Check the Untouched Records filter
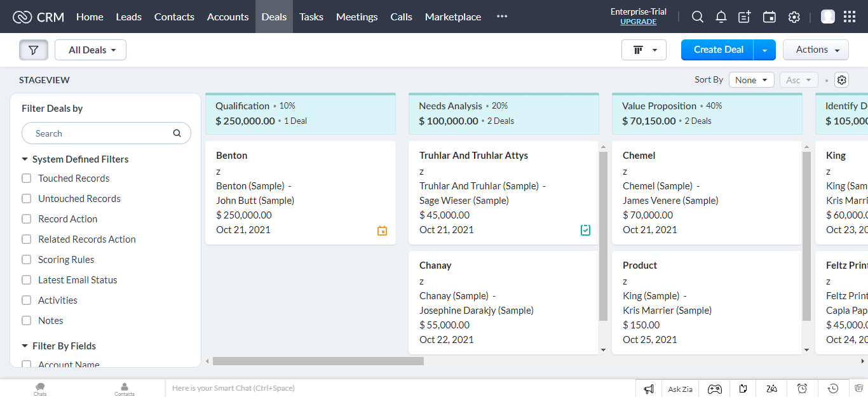This screenshot has height=397, width=868. tap(27, 199)
